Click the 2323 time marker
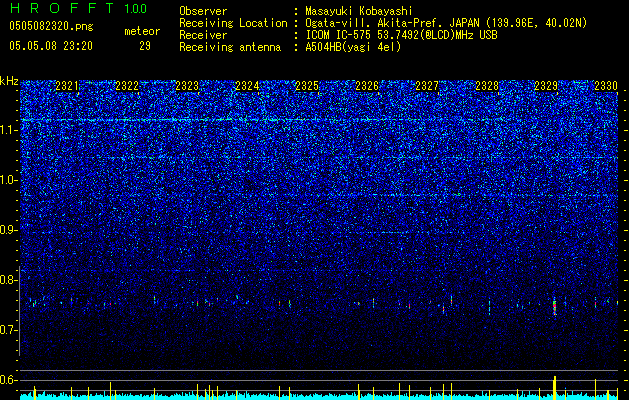629x400 pixels. click(187, 86)
